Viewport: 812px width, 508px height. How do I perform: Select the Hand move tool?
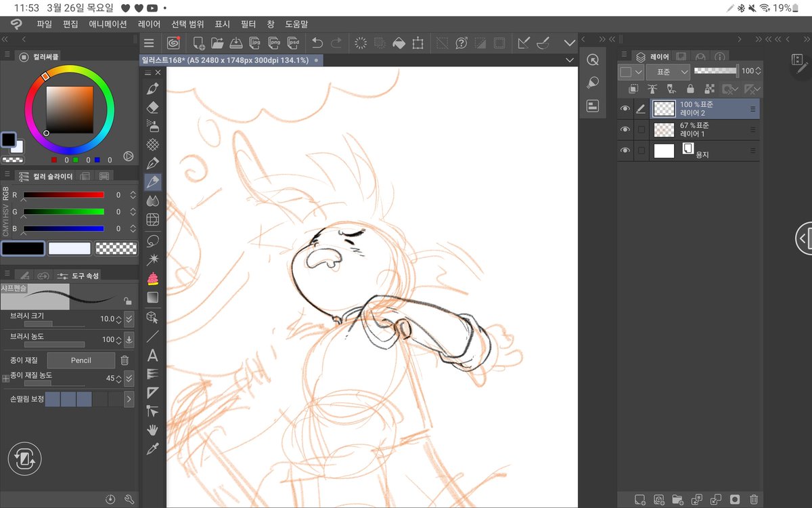(x=153, y=429)
